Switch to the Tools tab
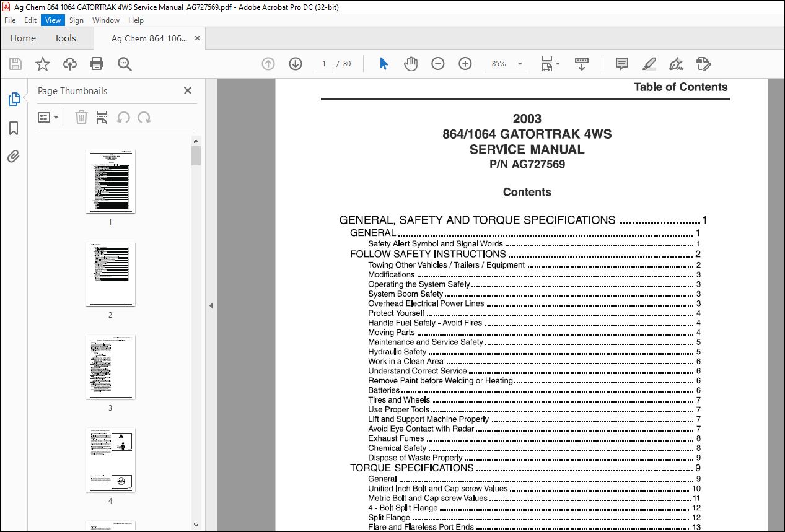Image resolution: width=785 pixels, height=532 pixels. pos(65,38)
